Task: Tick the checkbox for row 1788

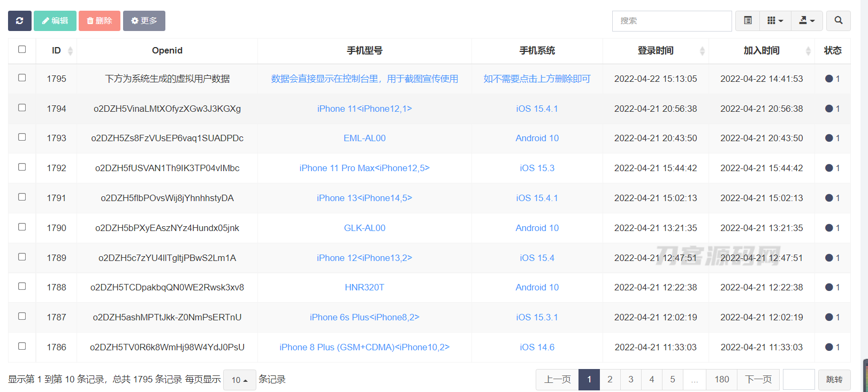Action: click(22, 286)
